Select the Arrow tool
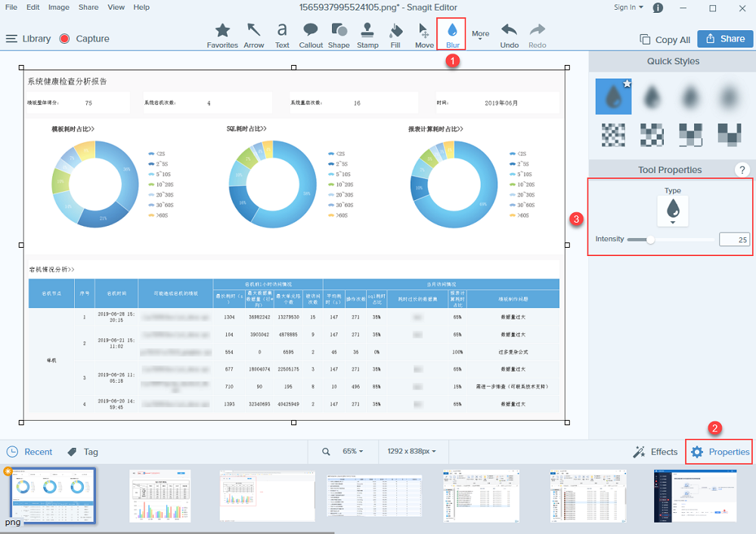Screen dimensions: 756x534 (x=254, y=35)
